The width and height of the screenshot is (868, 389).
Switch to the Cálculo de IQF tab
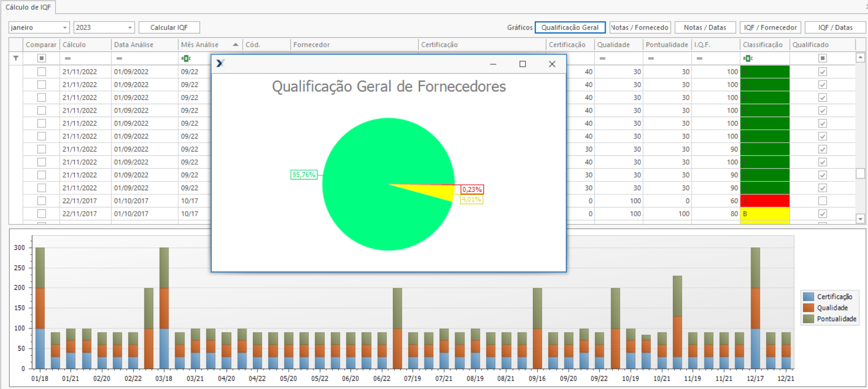click(28, 7)
